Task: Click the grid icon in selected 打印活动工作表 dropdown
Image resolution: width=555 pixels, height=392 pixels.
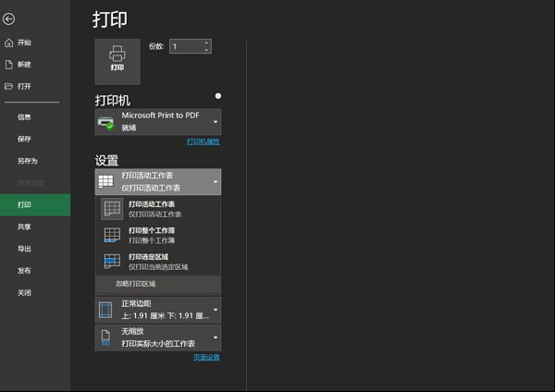Action: (x=105, y=181)
